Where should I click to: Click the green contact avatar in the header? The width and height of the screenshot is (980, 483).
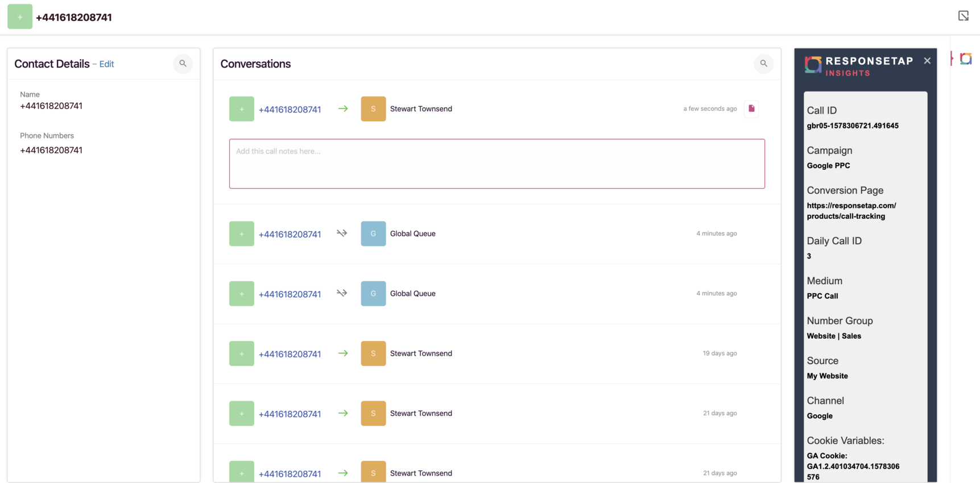pos(20,17)
